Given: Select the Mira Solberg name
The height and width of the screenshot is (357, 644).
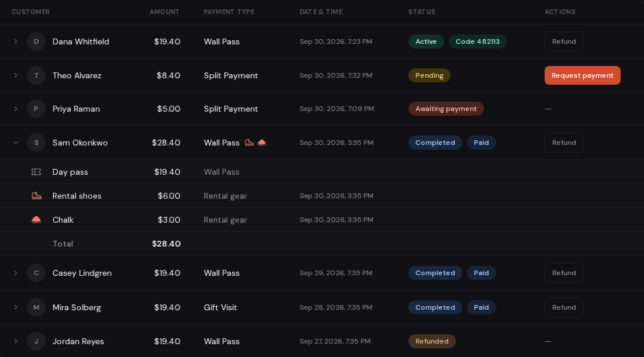Looking at the screenshot, I should tap(77, 307).
